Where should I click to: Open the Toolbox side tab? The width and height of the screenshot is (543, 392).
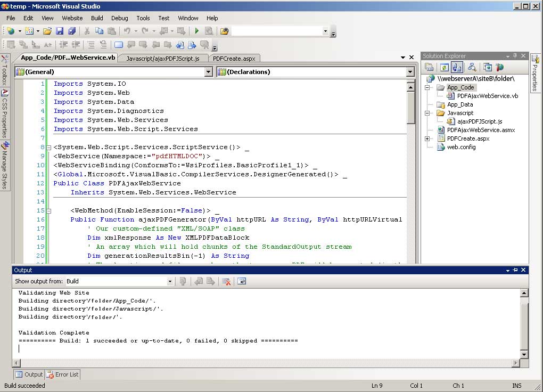4,70
